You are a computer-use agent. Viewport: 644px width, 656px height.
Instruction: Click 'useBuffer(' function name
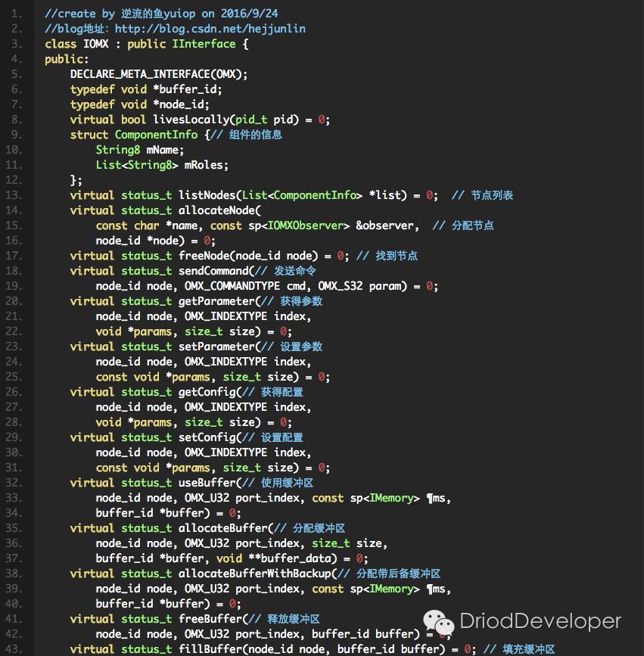(x=210, y=483)
